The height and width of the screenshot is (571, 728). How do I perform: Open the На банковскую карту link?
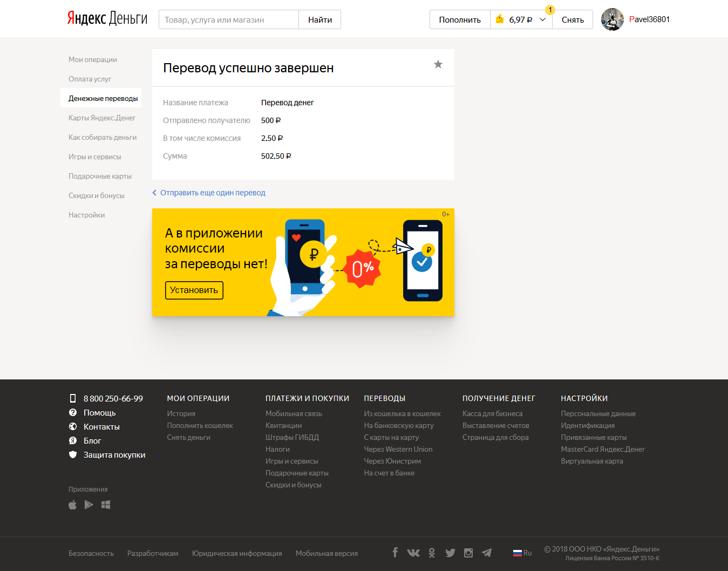(x=399, y=425)
